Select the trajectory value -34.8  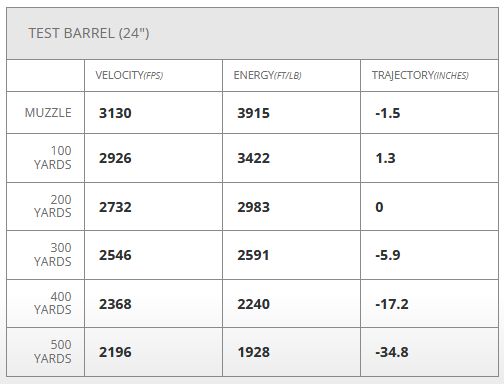click(392, 352)
